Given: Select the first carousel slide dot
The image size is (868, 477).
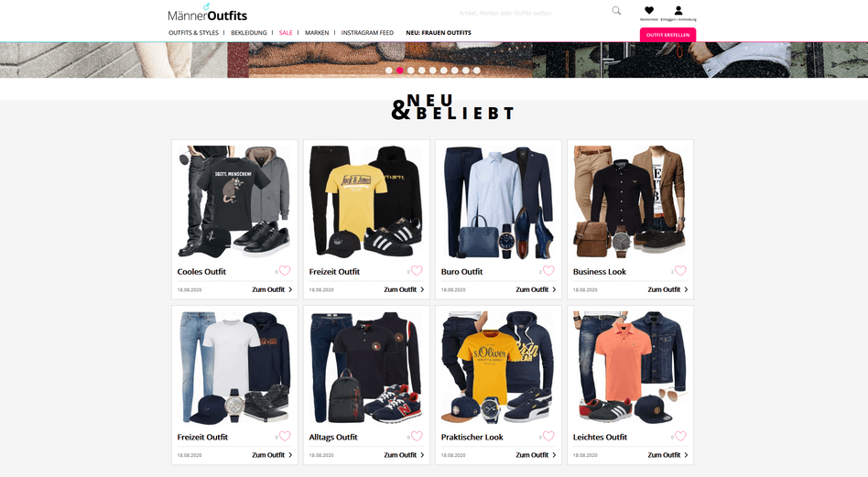Looking at the screenshot, I should click(x=388, y=70).
